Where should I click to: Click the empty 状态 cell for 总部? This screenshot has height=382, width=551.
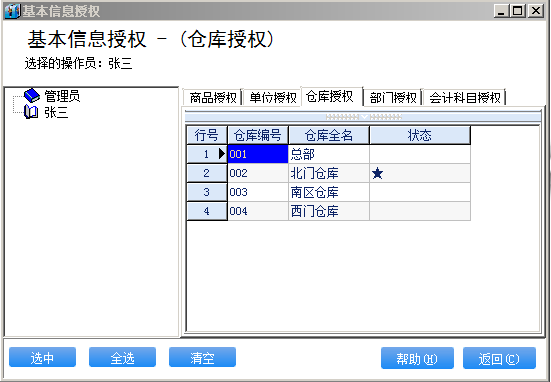[420, 154]
